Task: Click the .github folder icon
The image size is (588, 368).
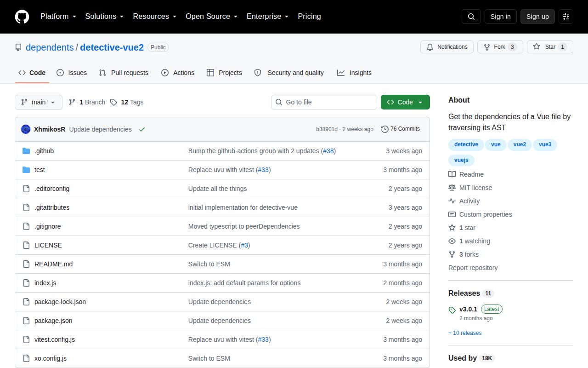Action: tap(26, 151)
